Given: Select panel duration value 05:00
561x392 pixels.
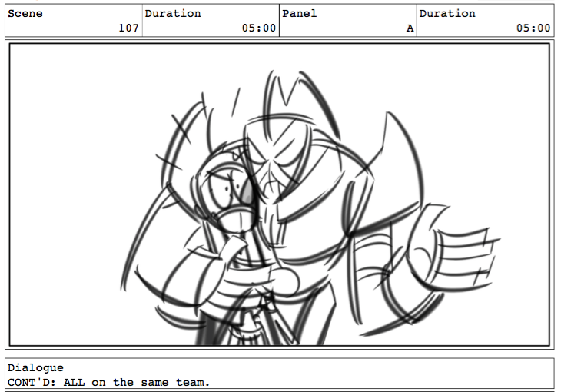Looking at the screenshot, I should 533,28.
